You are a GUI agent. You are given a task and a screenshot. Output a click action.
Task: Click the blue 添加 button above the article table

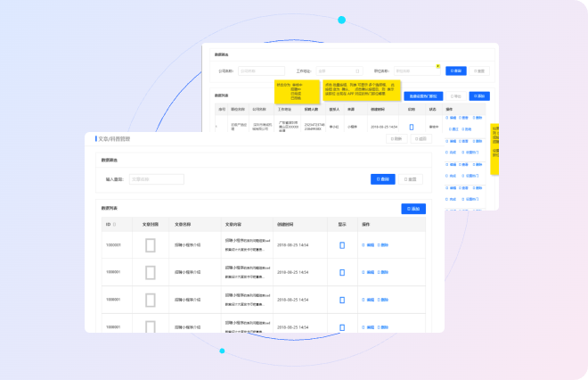tap(413, 209)
